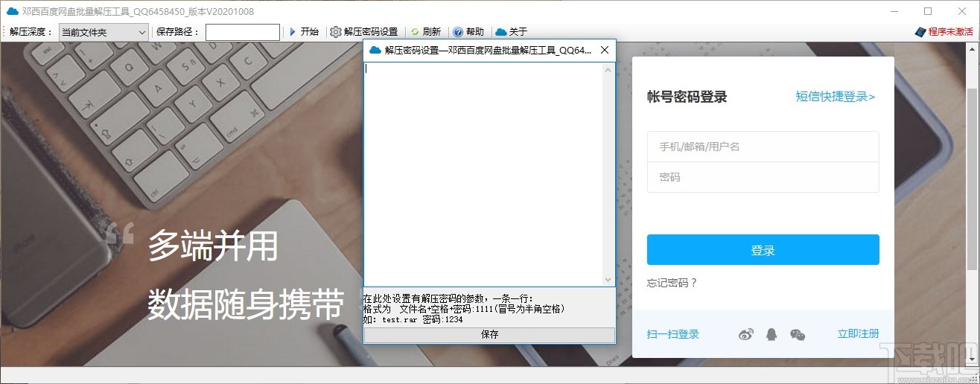
Task: Click the cloud icon beside 关于
Action: (x=500, y=32)
